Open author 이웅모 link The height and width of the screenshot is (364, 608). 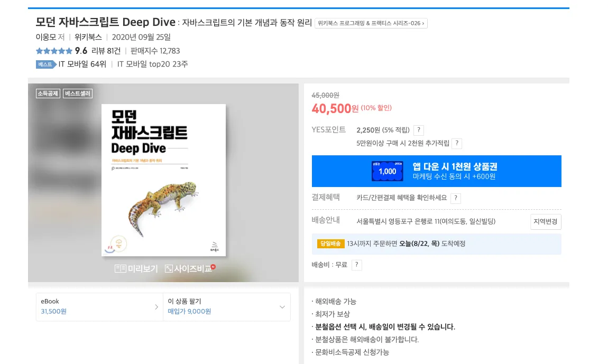tap(46, 37)
